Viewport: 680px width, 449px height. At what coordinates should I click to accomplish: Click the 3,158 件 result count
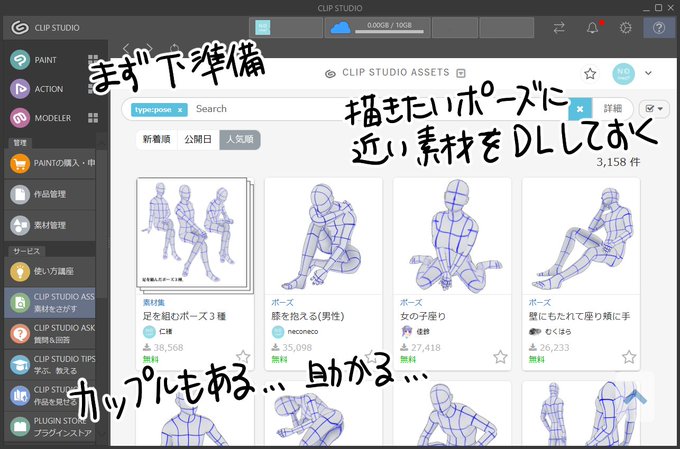point(618,163)
